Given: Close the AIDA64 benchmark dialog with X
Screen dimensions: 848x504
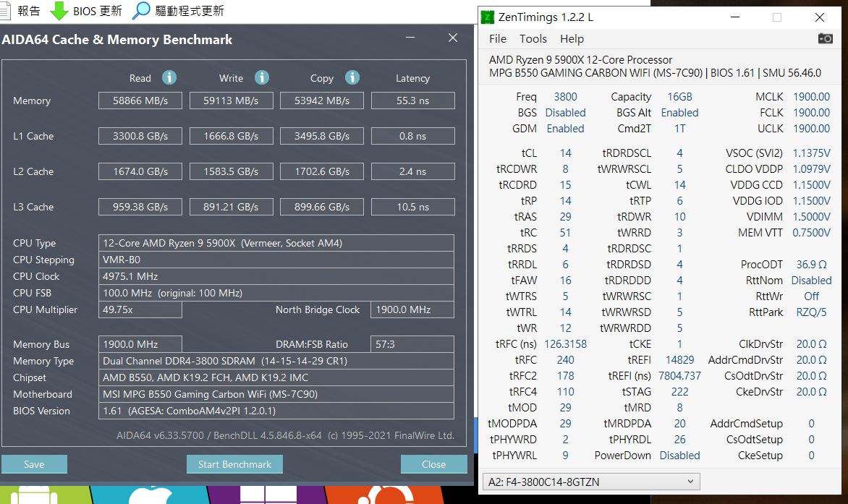Looking at the screenshot, I should tap(453, 38).
